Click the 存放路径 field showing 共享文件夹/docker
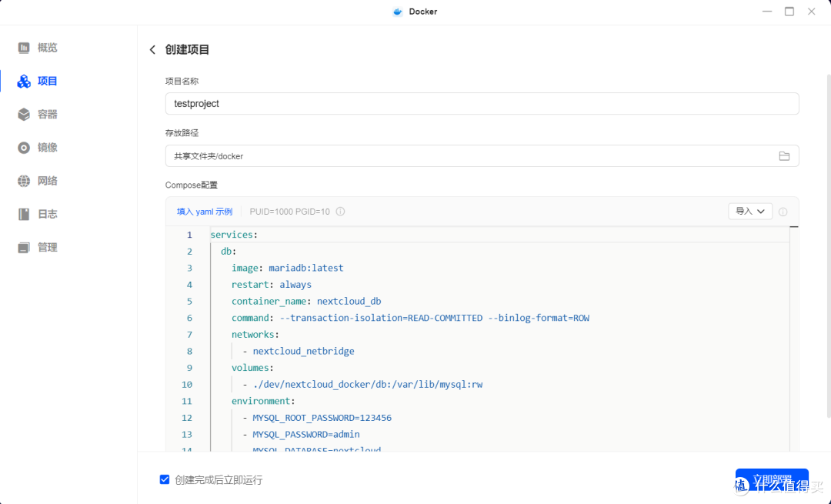This screenshot has width=831, height=504. tap(482, 155)
